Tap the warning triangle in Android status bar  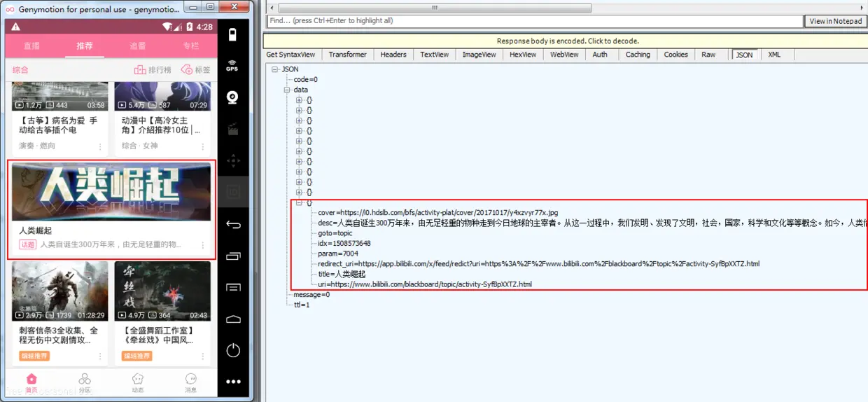coord(15,27)
